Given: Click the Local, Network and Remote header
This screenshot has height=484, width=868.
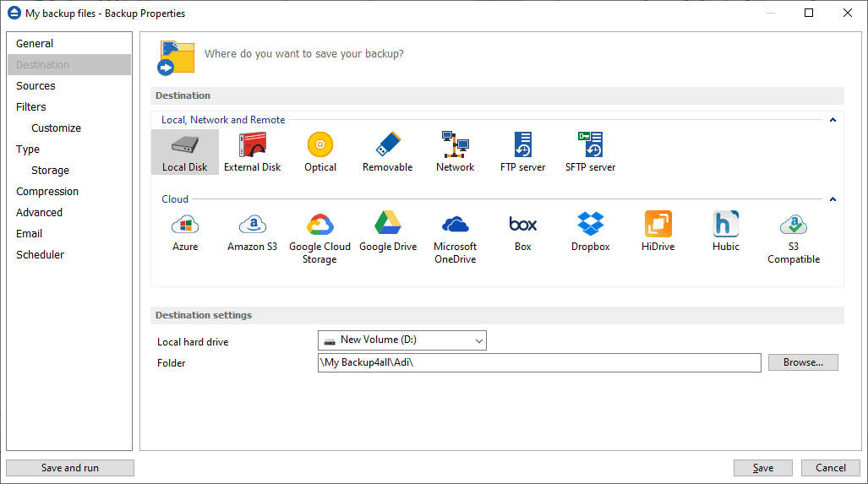Looking at the screenshot, I should tap(223, 119).
